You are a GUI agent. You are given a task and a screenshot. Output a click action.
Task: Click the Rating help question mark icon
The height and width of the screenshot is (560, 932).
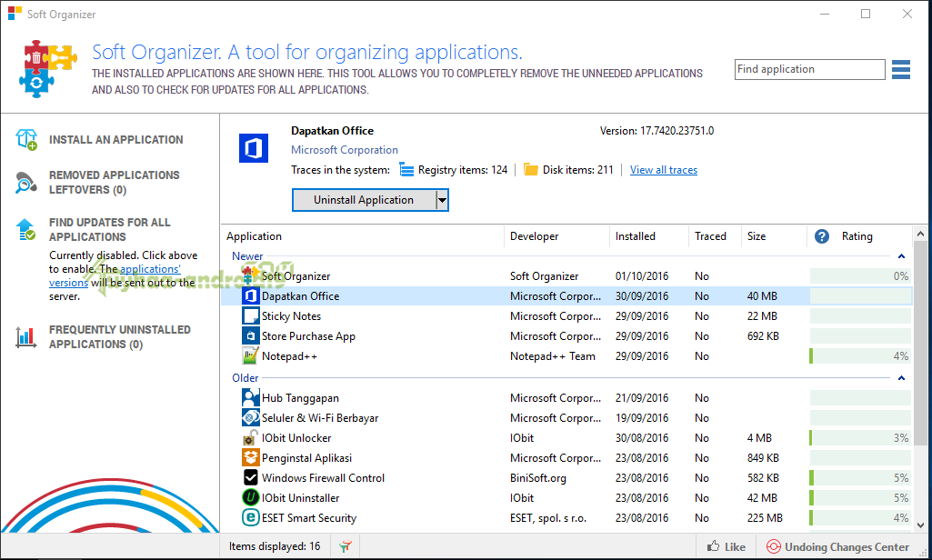tap(821, 236)
